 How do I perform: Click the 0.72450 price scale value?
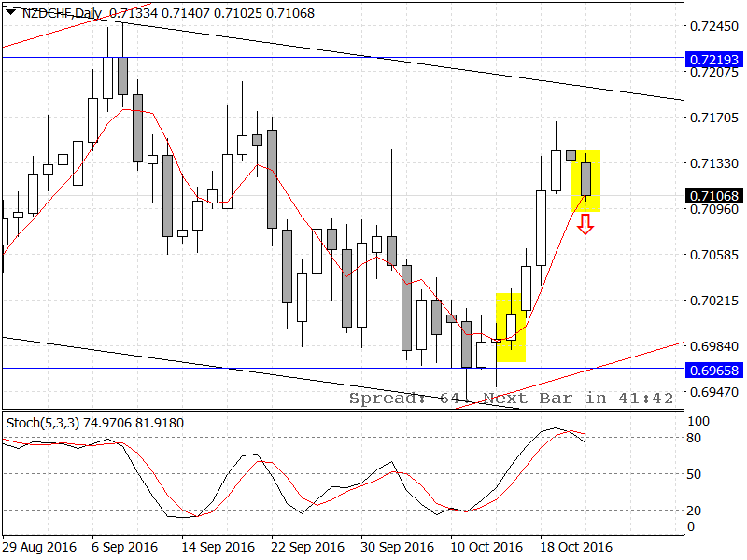714,26
